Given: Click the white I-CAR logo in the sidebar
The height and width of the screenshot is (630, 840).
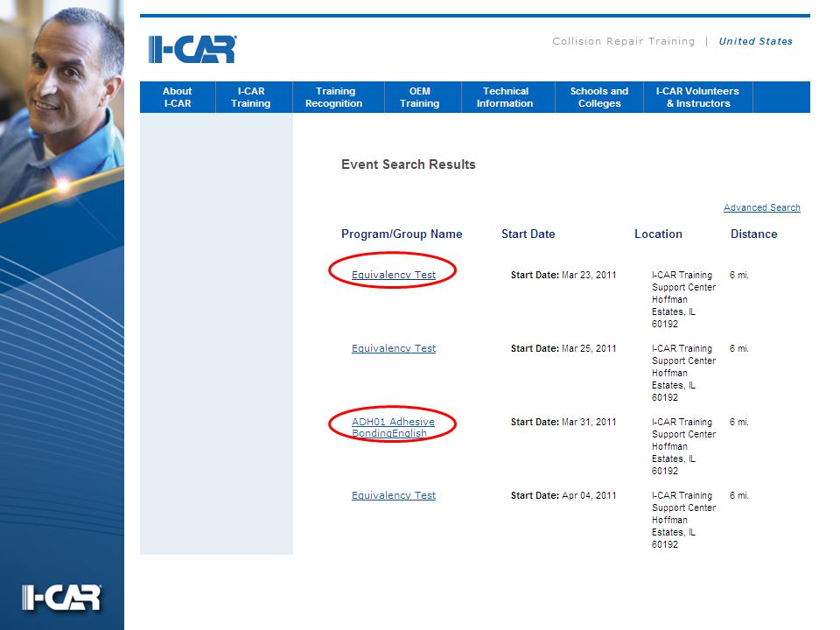Looking at the screenshot, I should (61, 597).
